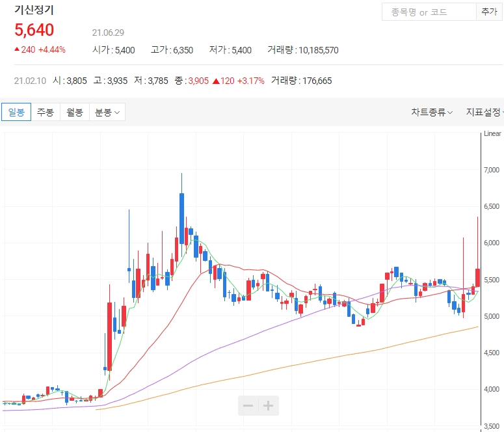504x432 pixels.
Task: Click the 5,500 price axis label
Action: click(492, 280)
